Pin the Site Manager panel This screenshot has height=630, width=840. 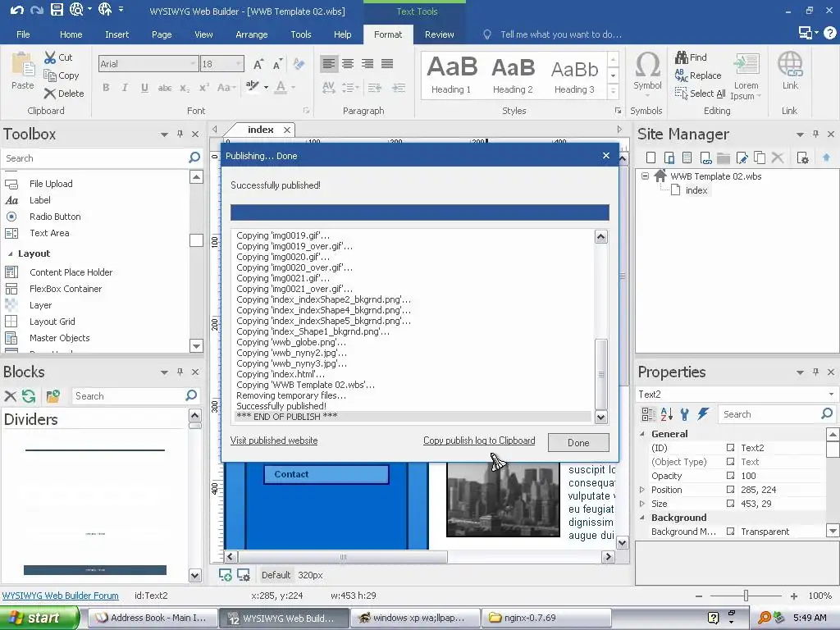point(815,134)
